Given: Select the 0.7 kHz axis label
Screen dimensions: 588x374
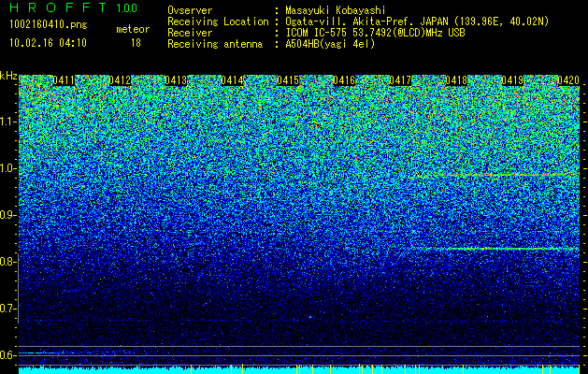Looking at the screenshot, I should 7,309.
